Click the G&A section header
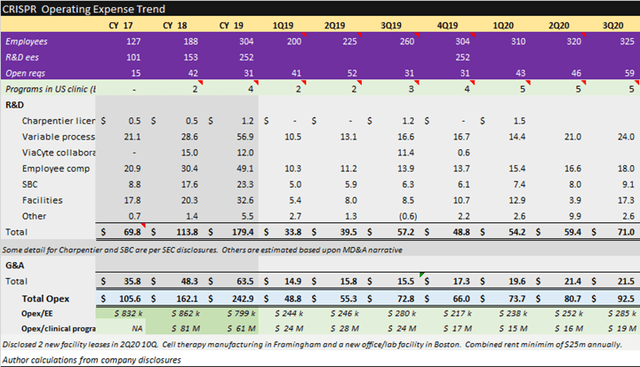This screenshot has height=367, width=640. point(15,265)
